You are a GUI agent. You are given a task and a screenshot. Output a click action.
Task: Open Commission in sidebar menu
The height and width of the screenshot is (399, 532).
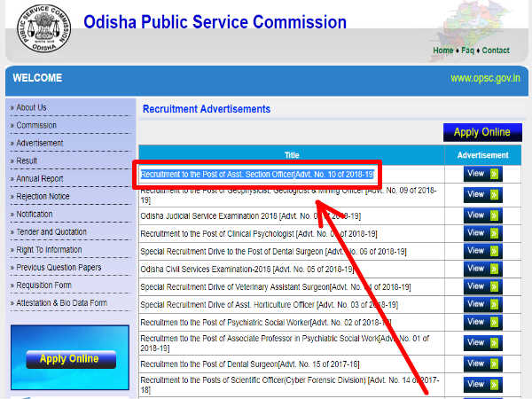click(x=36, y=125)
